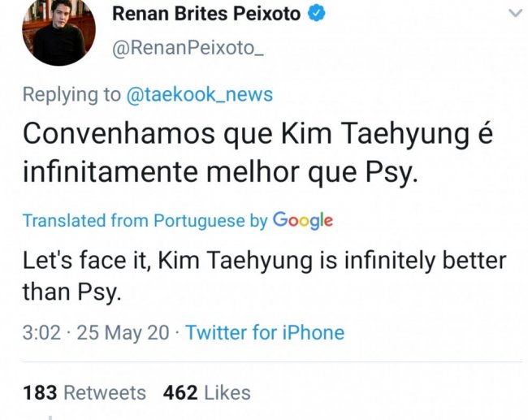This screenshot has height=420, width=528.
Task: Click "than Psy." in the translation
Action: (x=71, y=292)
